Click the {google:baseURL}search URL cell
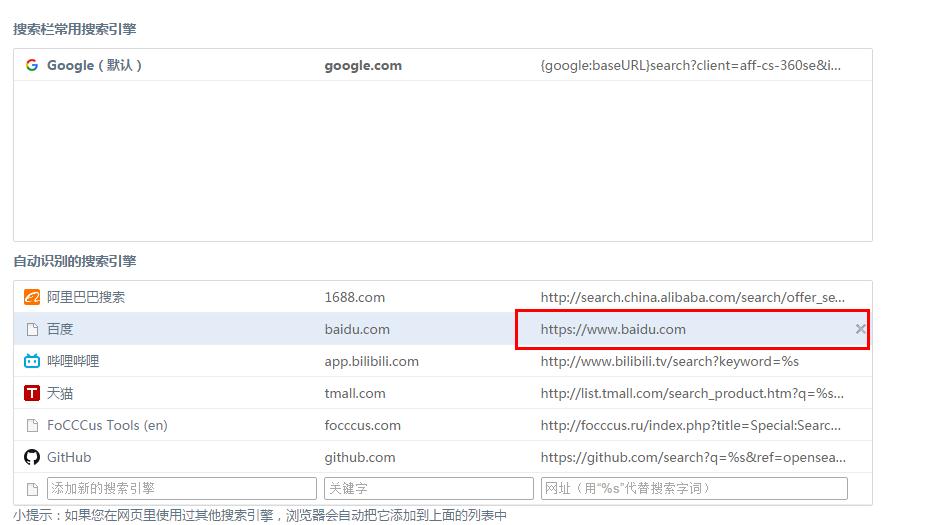 pos(690,66)
